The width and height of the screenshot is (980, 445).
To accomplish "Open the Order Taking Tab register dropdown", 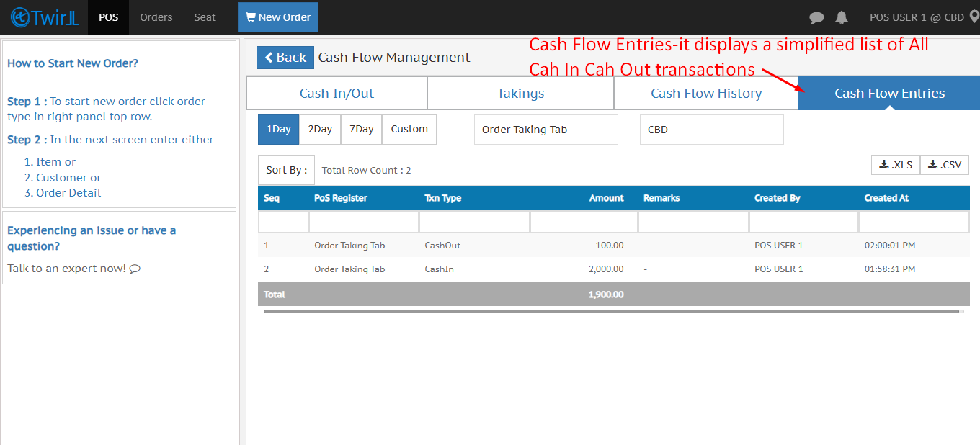I will coord(545,130).
